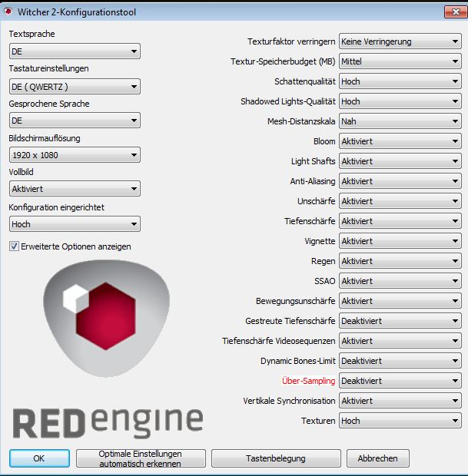Change the SSAO dropdown
Screen dimensions: 468x476
pyautogui.click(x=400, y=281)
